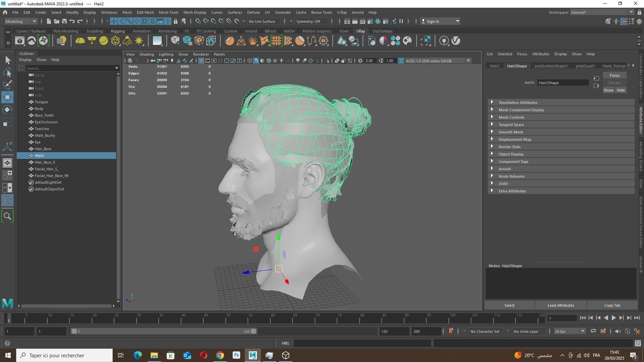The image size is (644, 362).
Task: Click the time slider at frame 60
Action: (x=273, y=318)
